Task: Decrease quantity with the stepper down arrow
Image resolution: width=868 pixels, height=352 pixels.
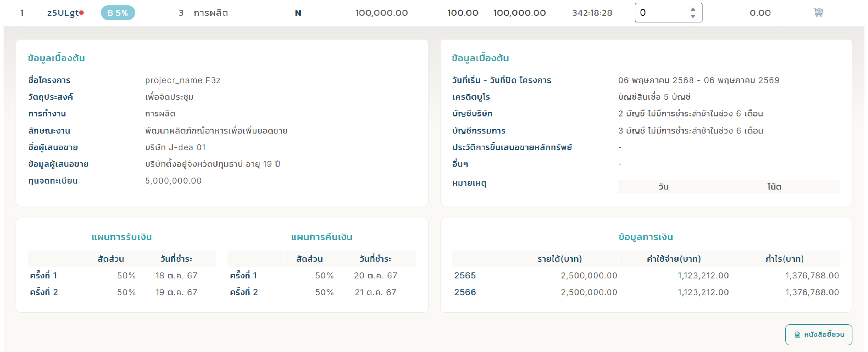Action: pyautogui.click(x=693, y=16)
